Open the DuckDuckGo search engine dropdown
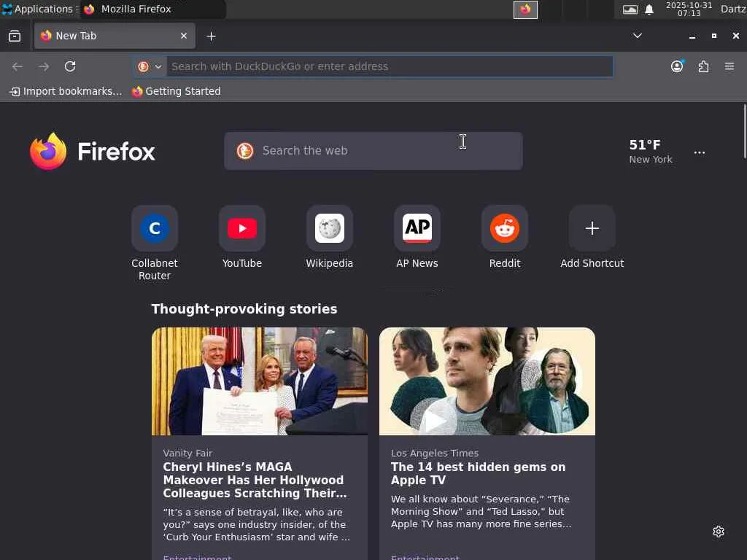This screenshot has width=747, height=560. (x=150, y=66)
